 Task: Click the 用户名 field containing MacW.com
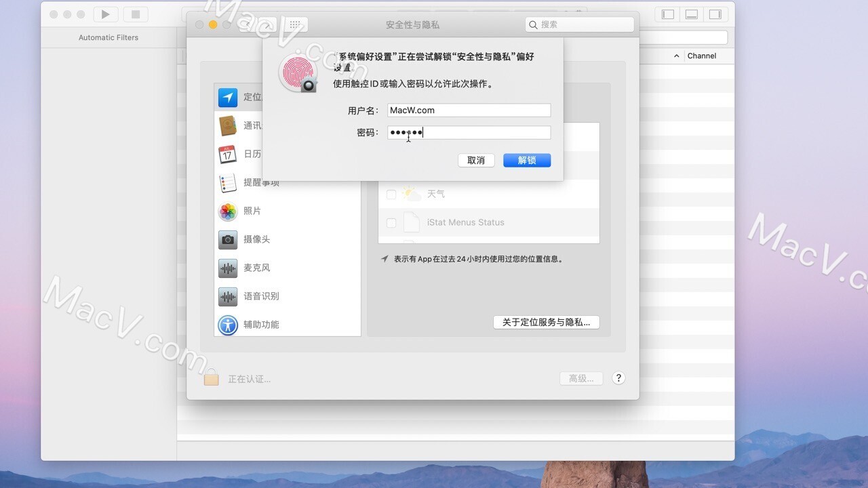pos(469,110)
